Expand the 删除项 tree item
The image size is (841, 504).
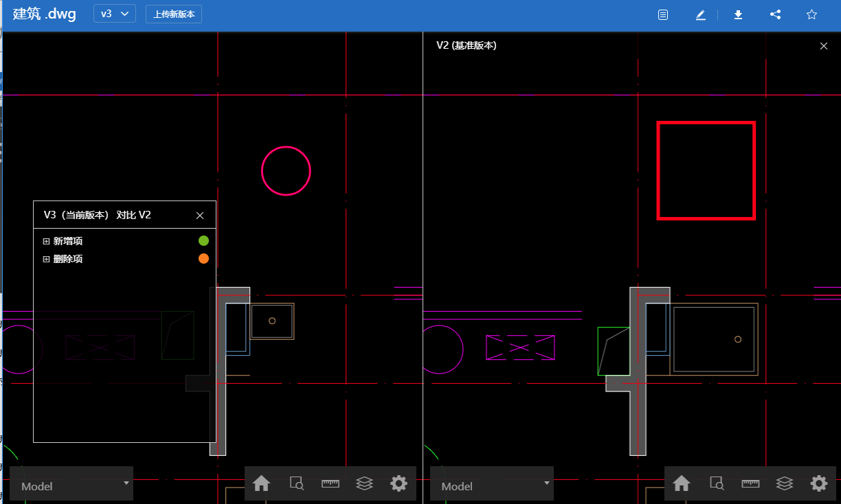coord(47,259)
